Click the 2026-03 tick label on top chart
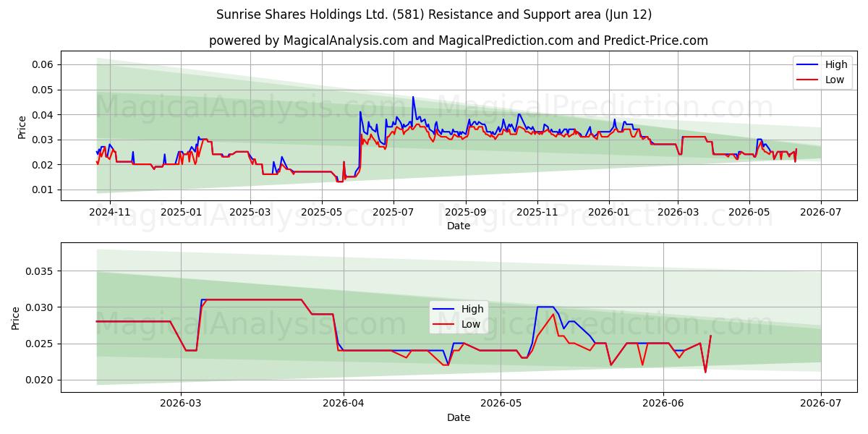The image size is (868, 434). 677,213
